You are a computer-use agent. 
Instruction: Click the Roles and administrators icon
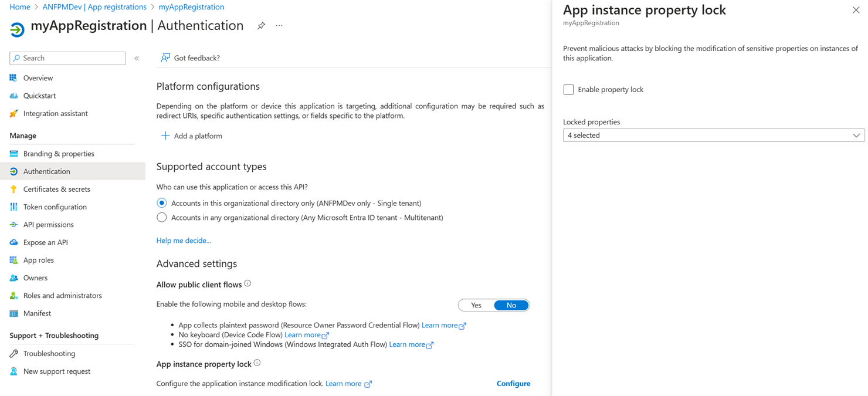point(13,296)
